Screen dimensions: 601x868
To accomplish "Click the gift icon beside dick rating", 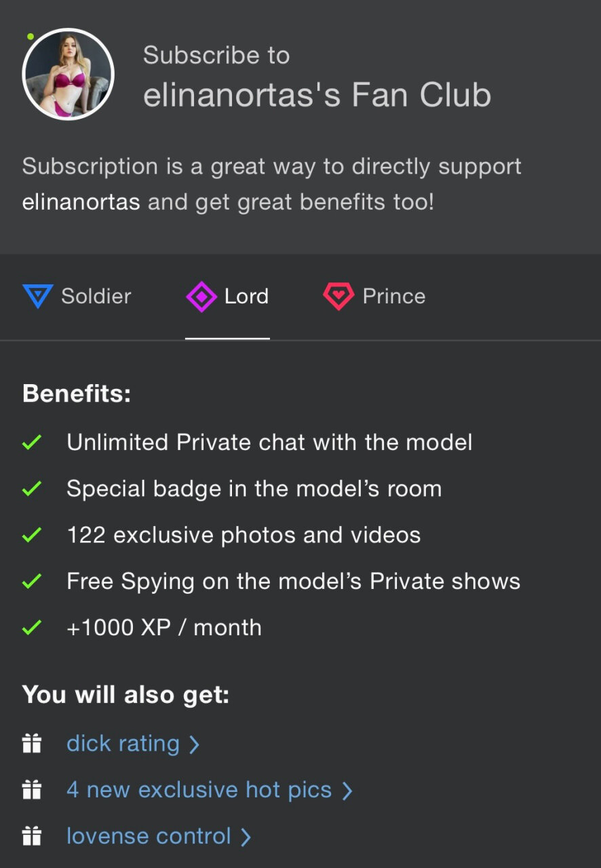I will [x=32, y=744].
